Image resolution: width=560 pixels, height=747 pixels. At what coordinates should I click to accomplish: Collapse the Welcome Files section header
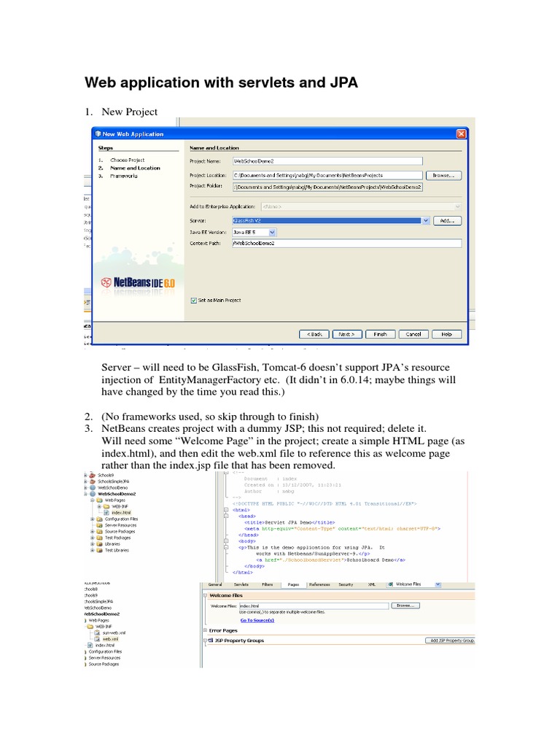[205, 595]
